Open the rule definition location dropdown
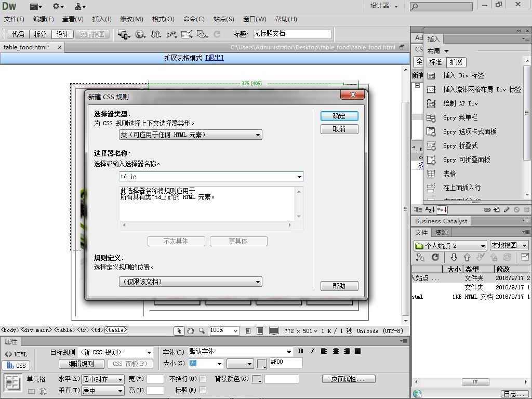532x399 pixels. click(x=190, y=282)
